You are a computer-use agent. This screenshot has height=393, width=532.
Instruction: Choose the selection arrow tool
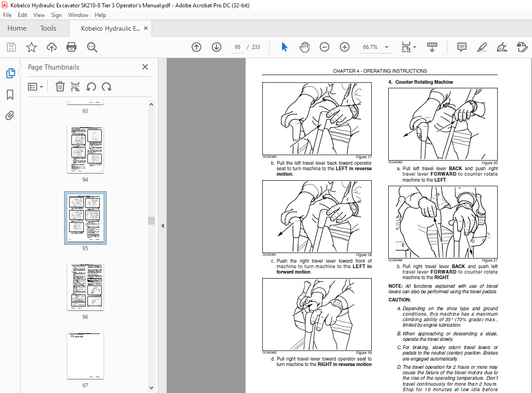(284, 47)
